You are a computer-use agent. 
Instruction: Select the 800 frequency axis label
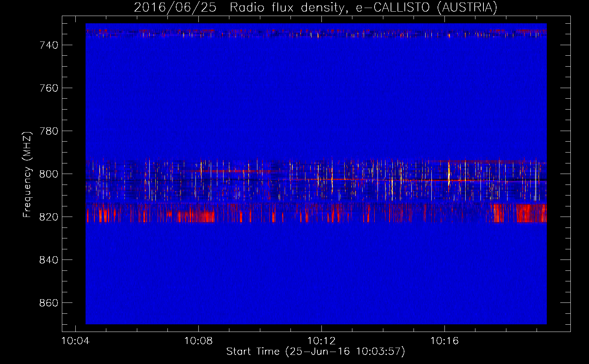[49, 174]
